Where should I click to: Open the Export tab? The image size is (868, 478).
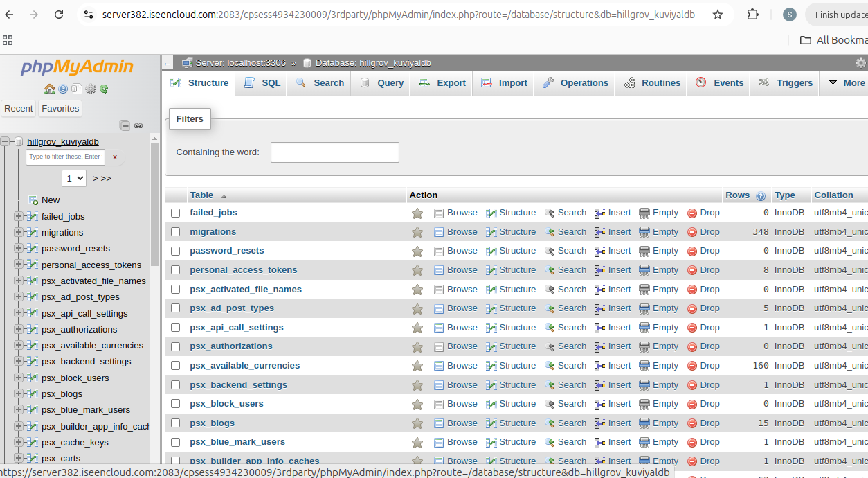[x=442, y=82]
